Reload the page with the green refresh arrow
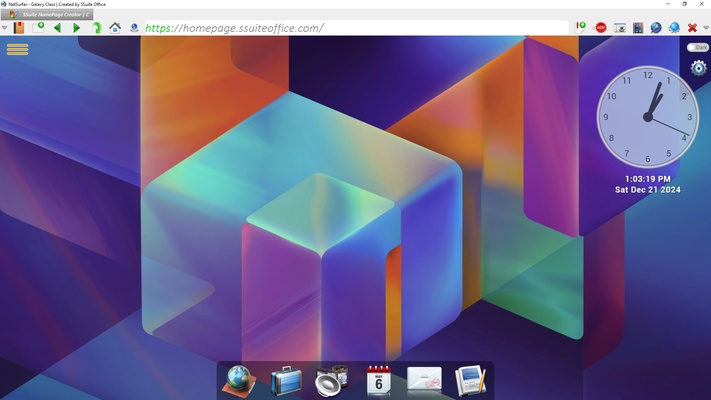The image size is (711, 400). click(x=96, y=28)
